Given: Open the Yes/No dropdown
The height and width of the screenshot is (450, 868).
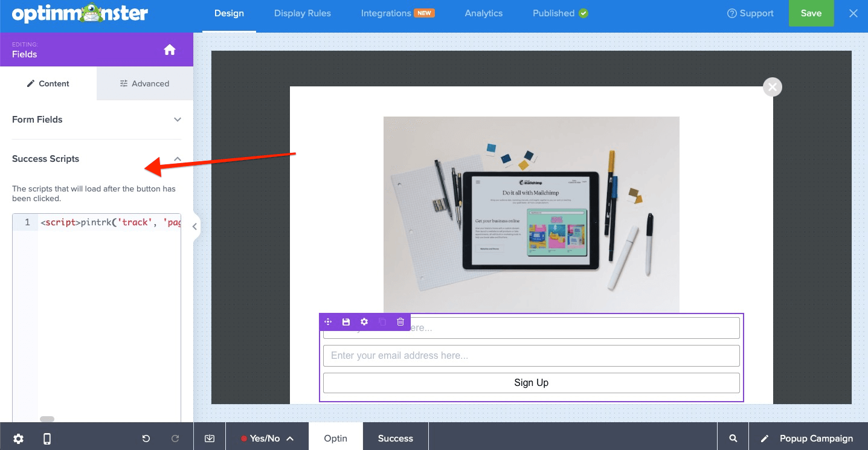Looking at the screenshot, I should (x=267, y=439).
